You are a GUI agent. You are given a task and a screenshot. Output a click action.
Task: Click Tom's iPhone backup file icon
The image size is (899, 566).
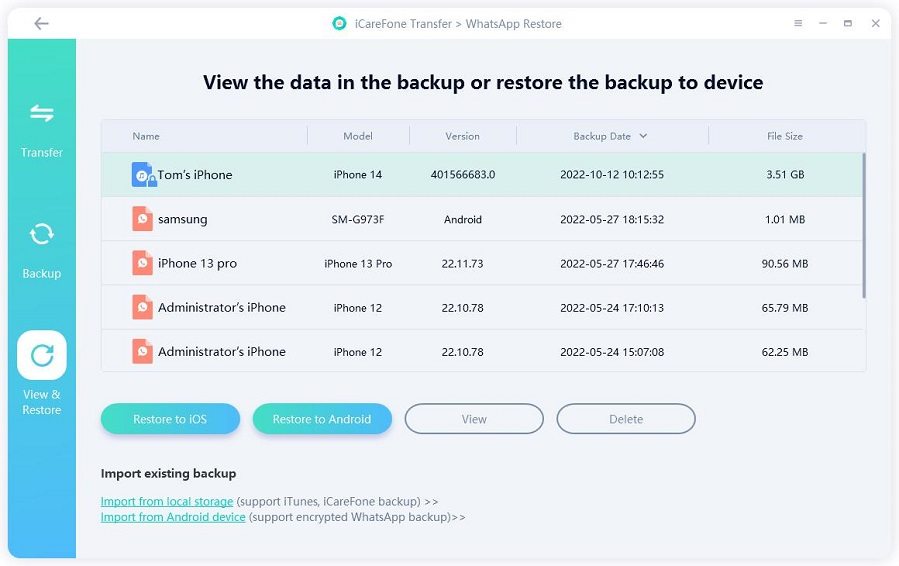pos(143,175)
